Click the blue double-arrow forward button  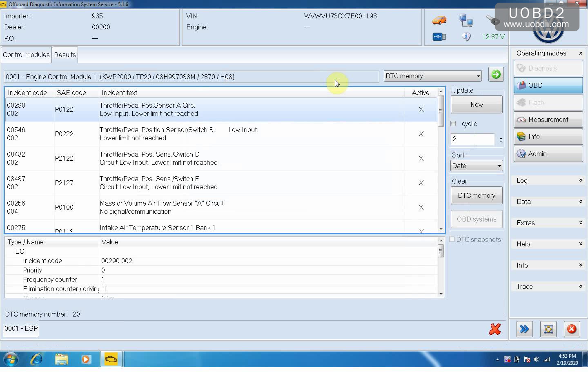(524, 329)
